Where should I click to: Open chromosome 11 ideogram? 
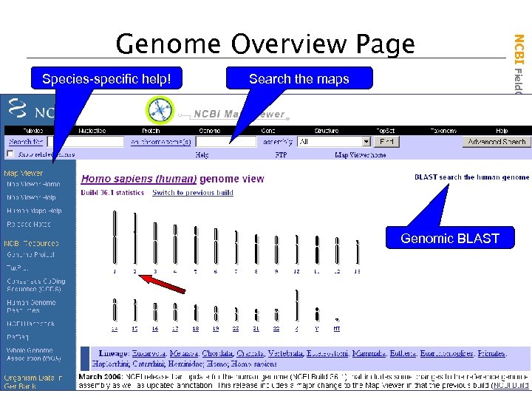pos(317,250)
